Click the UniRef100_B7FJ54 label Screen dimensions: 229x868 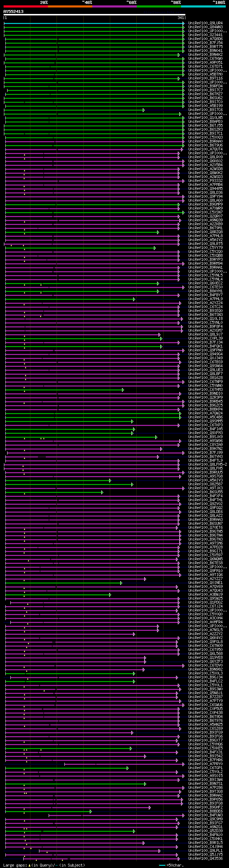(205, 43)
